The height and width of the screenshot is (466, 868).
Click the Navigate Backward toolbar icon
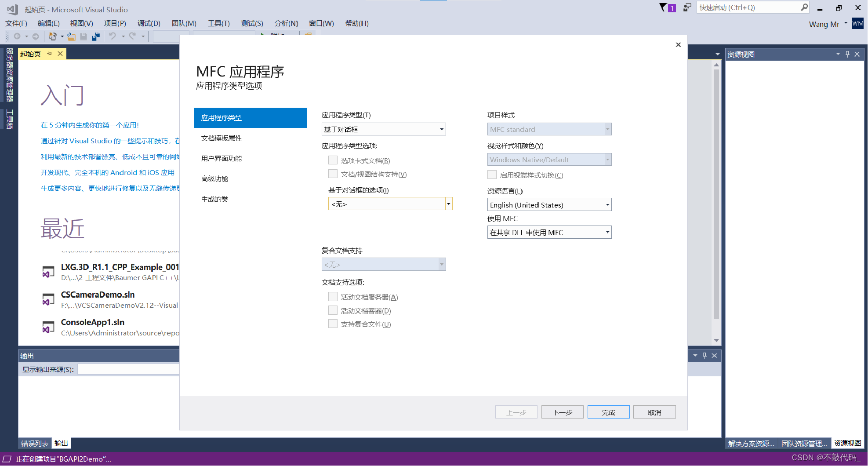pos(16,36)
